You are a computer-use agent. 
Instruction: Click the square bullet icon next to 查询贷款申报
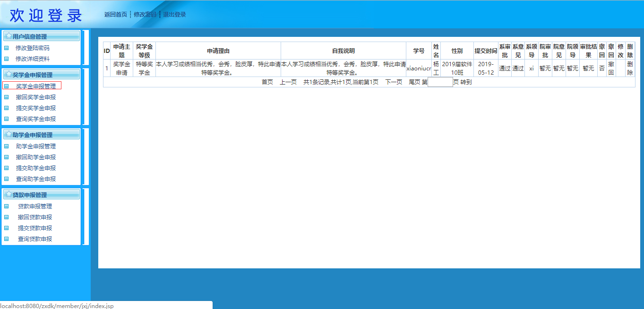(x=7, y=239)
